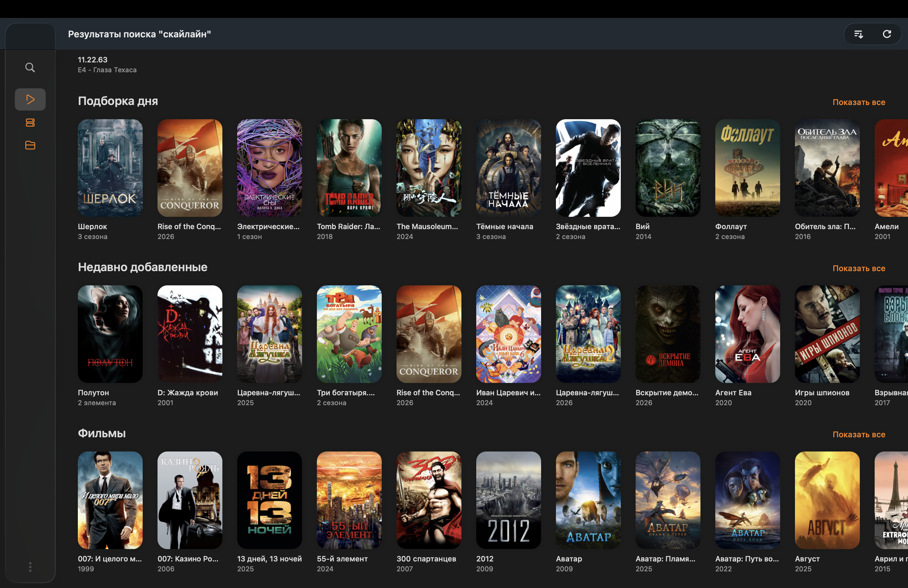Open Tomb Raider: Лара Крофт poster
Image resolution: width=908 pixels, height=588 pixels.
click(x=349, y=168)
